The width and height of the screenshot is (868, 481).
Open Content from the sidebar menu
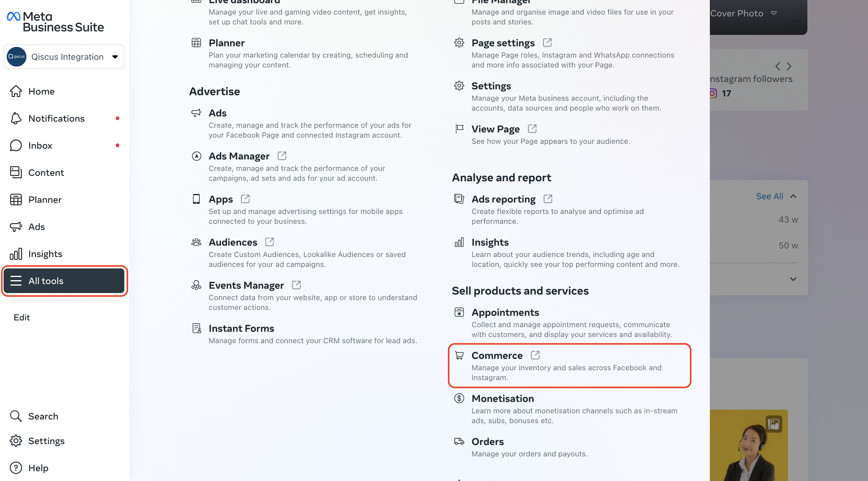(x=46, y=173)
